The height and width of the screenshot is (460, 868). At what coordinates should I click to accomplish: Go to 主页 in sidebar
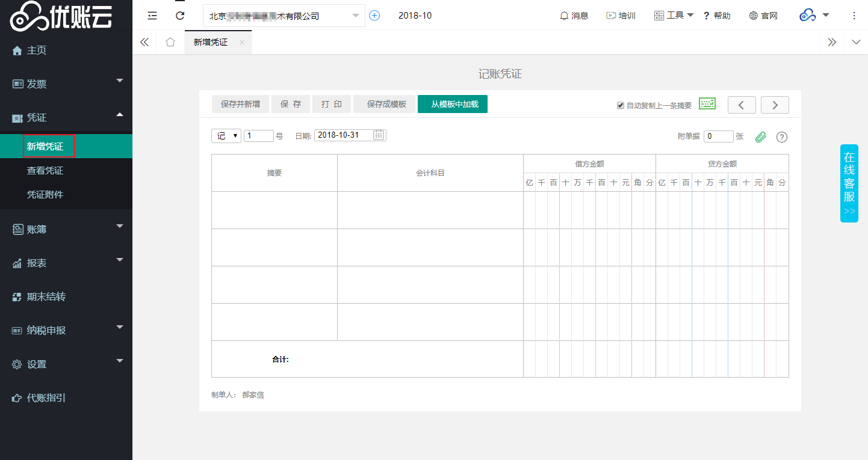click(x=66, y=50)
